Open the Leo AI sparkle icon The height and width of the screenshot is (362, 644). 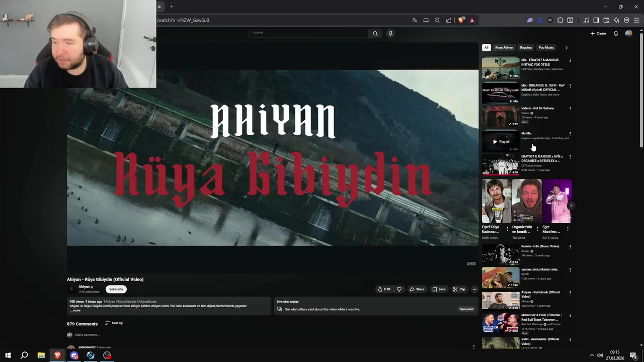(616, 20)
